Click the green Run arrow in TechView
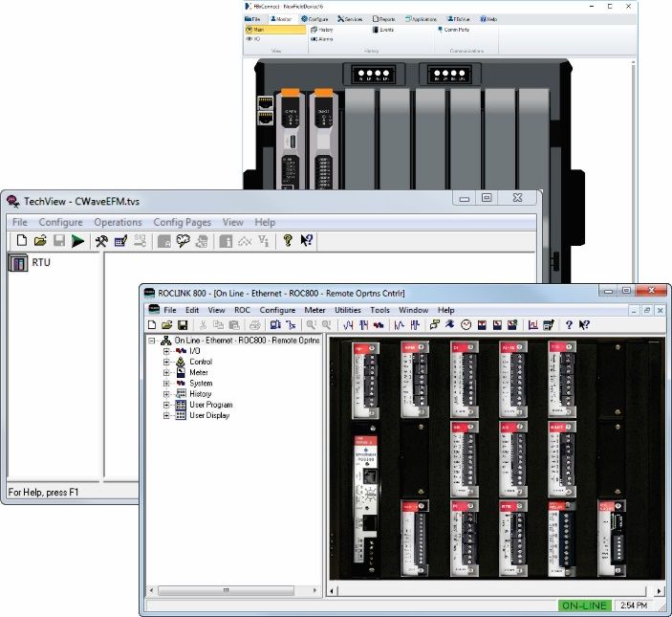This screenshot has height=617, width=672. (x=77, y=241)
